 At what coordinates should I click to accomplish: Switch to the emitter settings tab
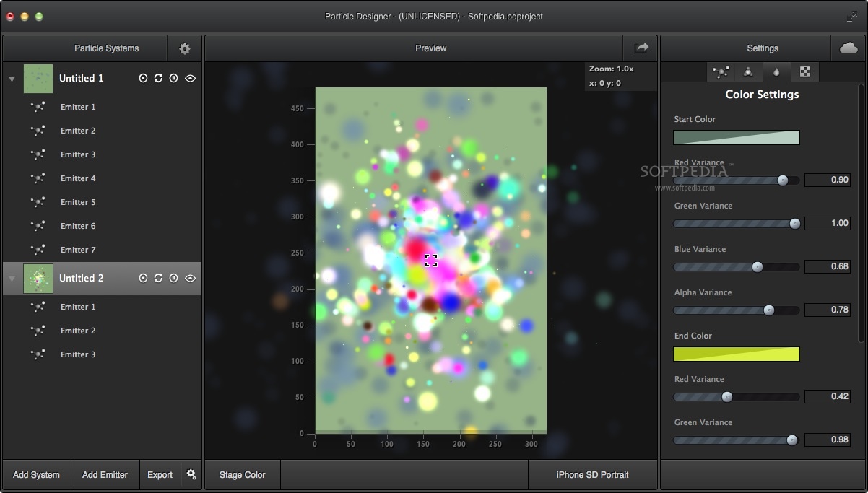(x=721, y=71)
